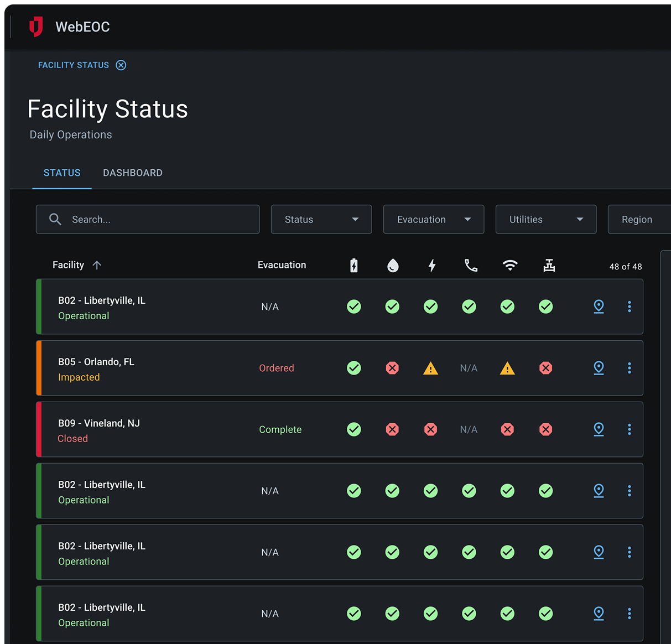The image size is (671, 644).
Task: Sort by the Facility column header
Action: [x=69, y=265]
